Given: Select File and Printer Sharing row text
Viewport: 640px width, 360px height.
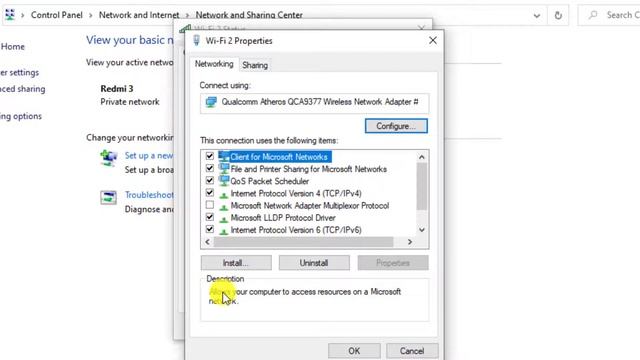Looking at the screenshot, I should pyautogui.click(x=309, y=169).
